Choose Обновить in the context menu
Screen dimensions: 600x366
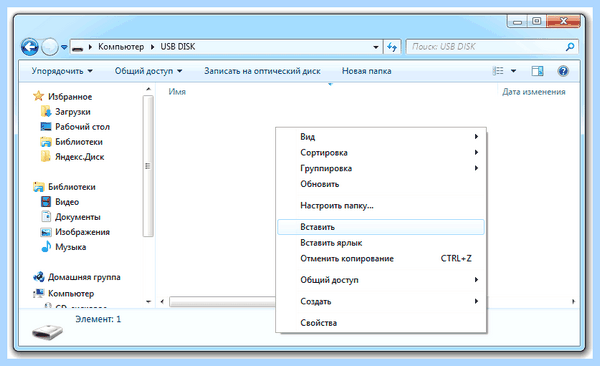pyautogui.click(x=381, y=184)
